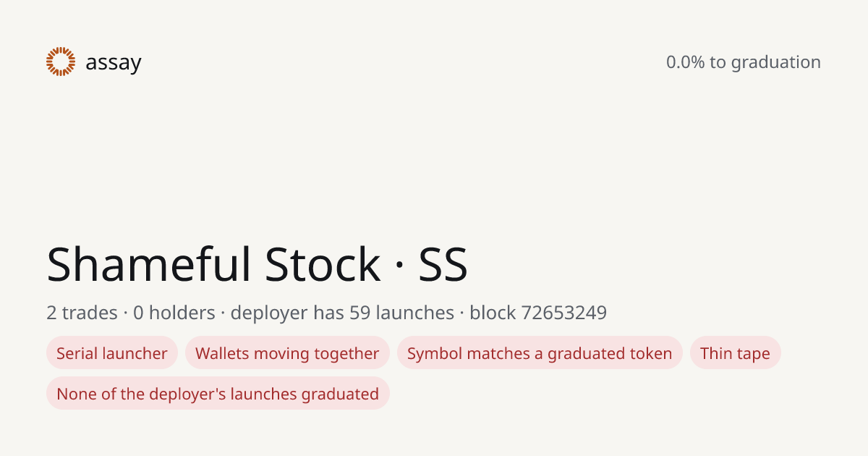This screenshot has height=456, width=868.
Task: Open the Shameful Stock token title
Action: (x=258, y=264)
